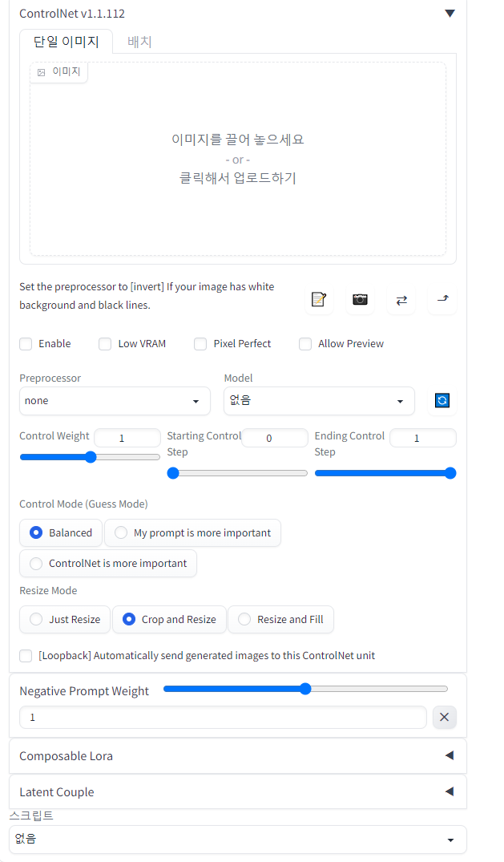
Task: Mirror the webcam image
Action: tap(401, 300)
